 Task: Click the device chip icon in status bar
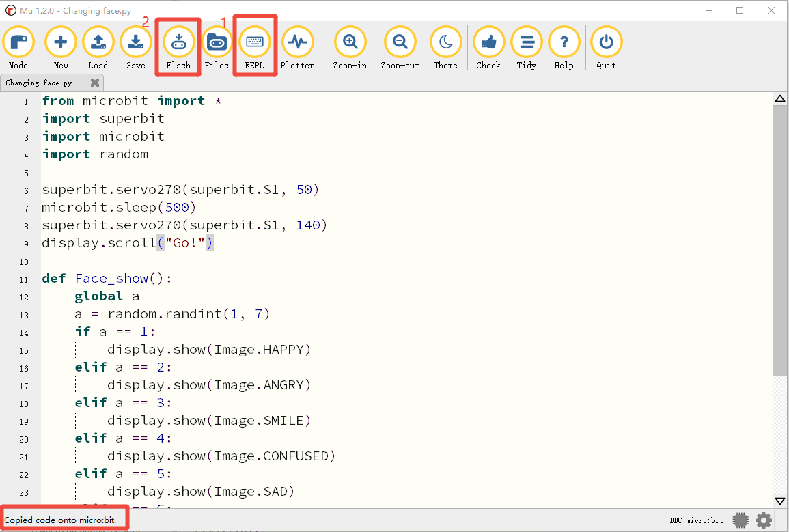[740, 520]
